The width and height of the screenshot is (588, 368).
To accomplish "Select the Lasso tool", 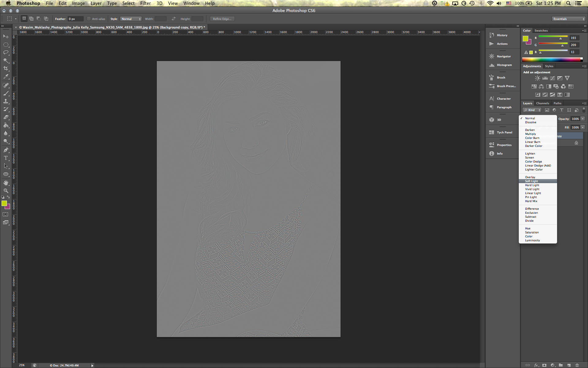I will click(x=6, y=52).
